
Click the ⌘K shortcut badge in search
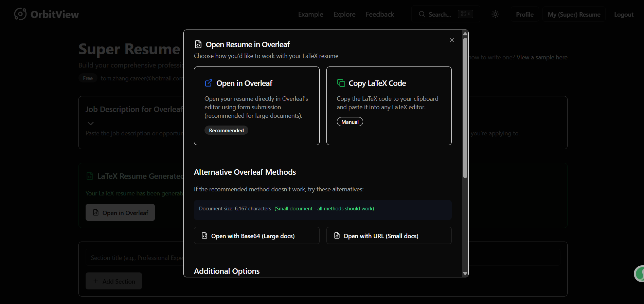pyautogui.click(x=465, y=14)
